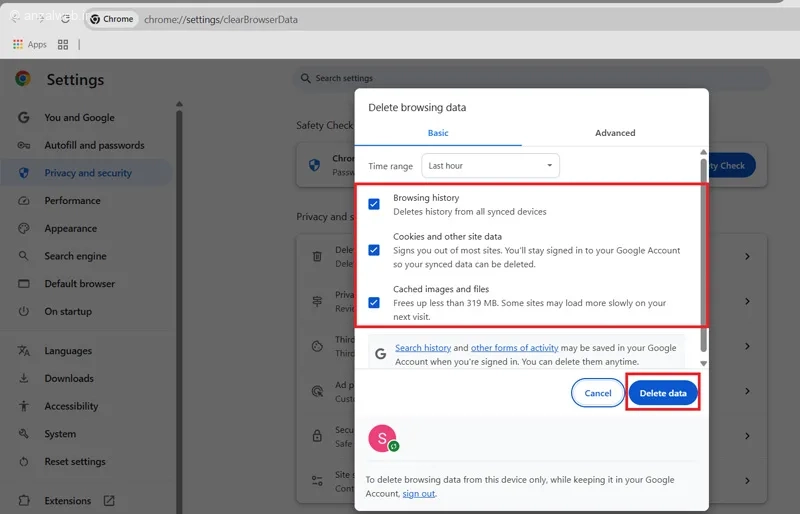Click the Delete data button

[x=663, y=393]
